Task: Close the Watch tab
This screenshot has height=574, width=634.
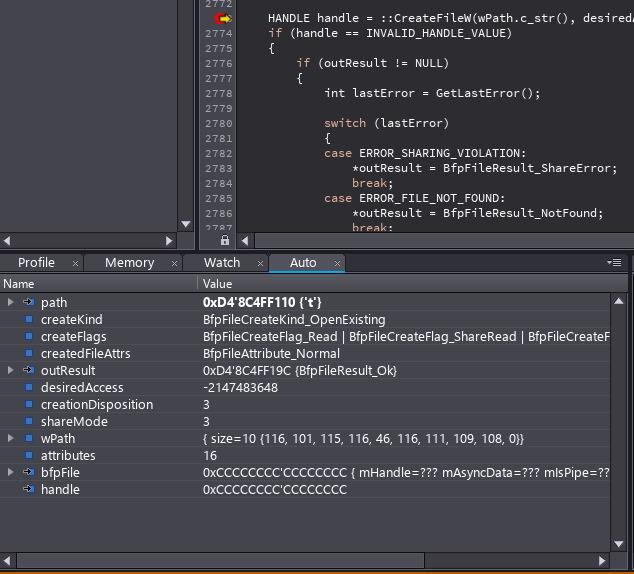Action: pos(260,264)
